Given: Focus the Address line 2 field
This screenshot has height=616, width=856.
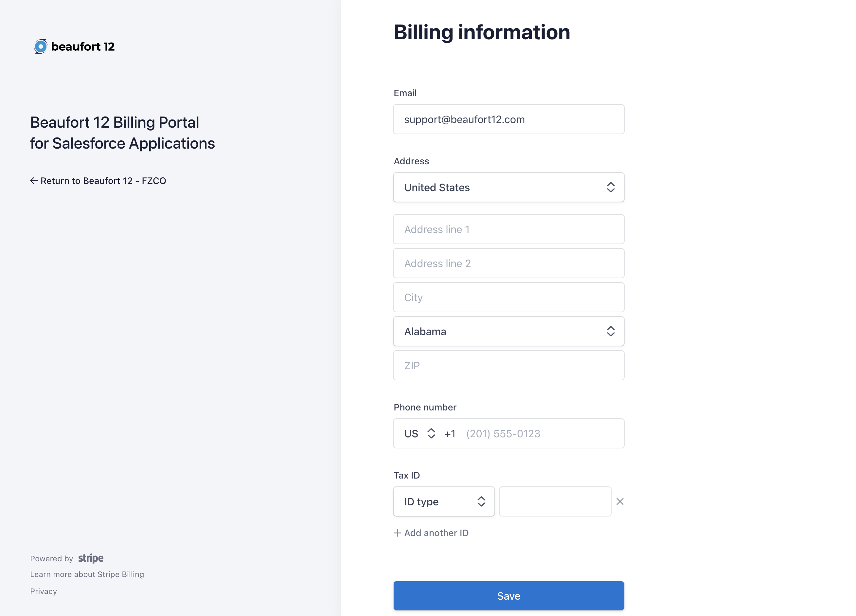Looking at the screenshot, I should [508, 263].
